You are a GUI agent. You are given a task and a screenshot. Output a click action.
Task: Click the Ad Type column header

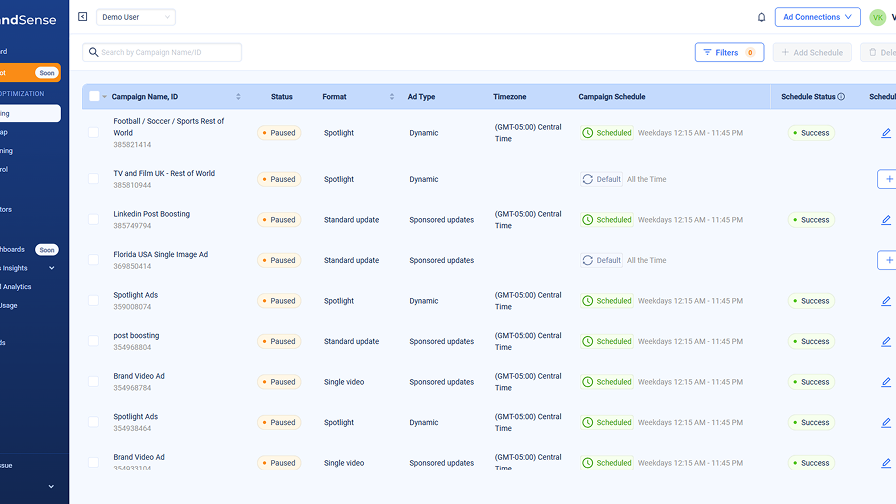tap(421, 97)
